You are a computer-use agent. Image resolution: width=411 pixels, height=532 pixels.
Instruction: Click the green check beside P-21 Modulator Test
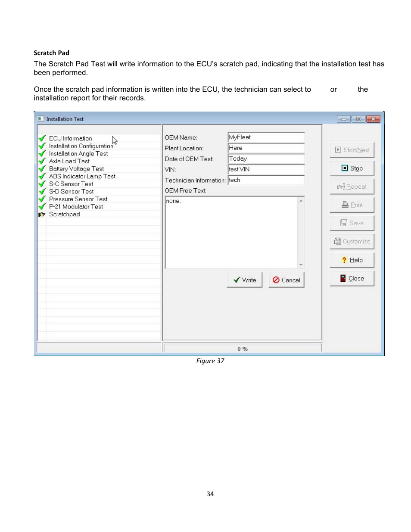coord(42,206)
